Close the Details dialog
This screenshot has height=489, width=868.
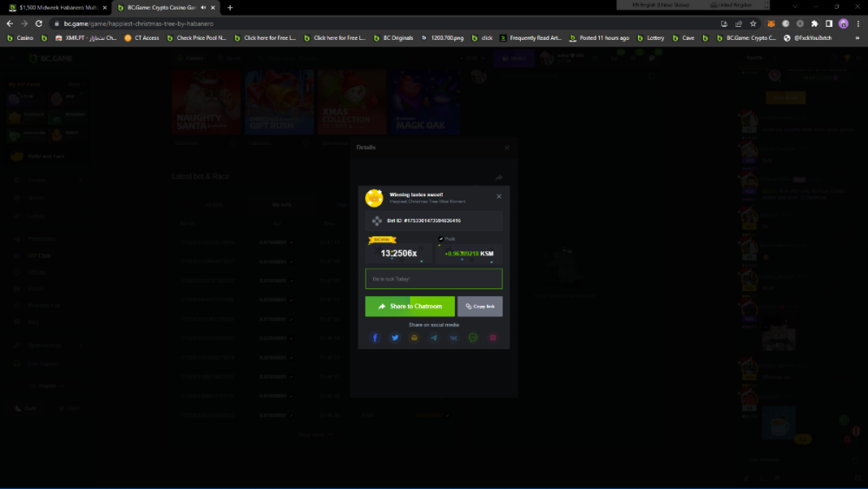tap(507, 148)
